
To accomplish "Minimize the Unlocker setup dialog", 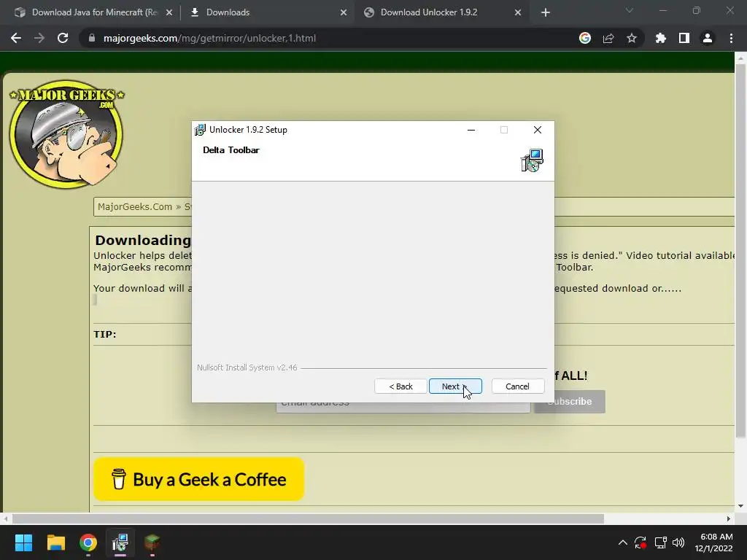I will click(471, 130).
